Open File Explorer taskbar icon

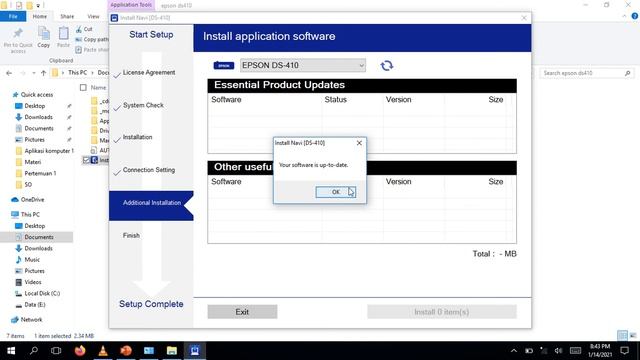coord(172,351)
